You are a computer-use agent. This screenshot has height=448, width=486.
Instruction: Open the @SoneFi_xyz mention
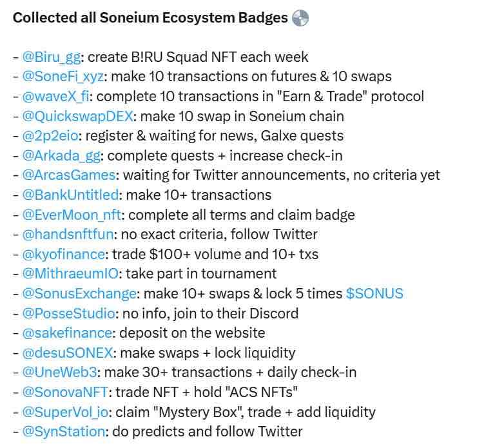point(63,77)
